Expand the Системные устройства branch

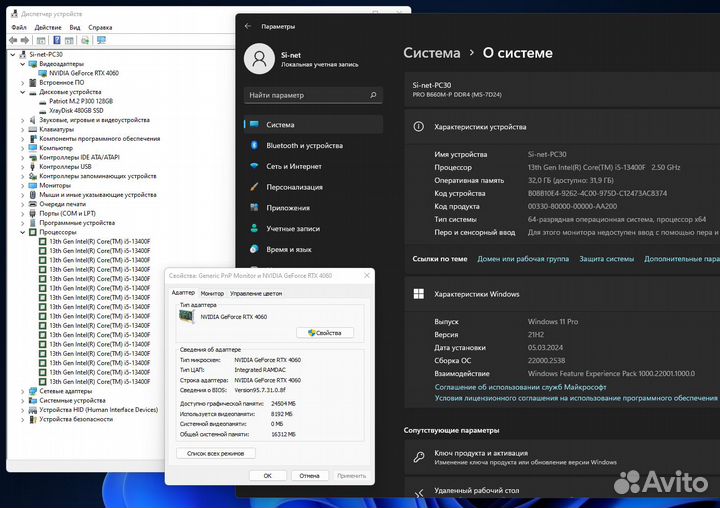coord(22,401)
